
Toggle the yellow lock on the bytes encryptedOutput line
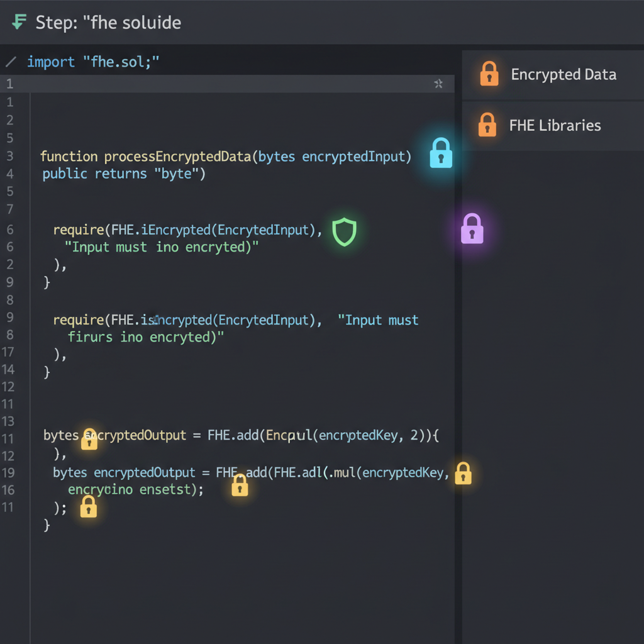pyautogui.click(x=89, y=438)
